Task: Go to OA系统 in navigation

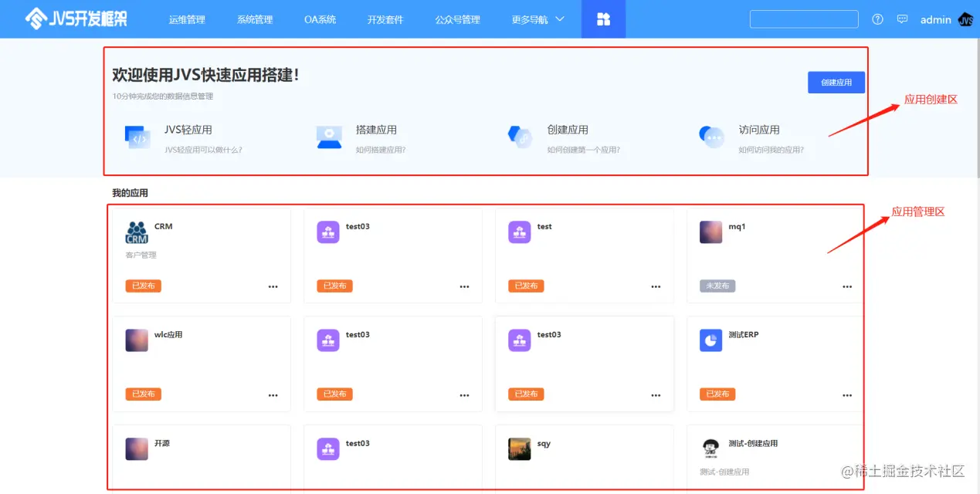Action: coord(320,19)
